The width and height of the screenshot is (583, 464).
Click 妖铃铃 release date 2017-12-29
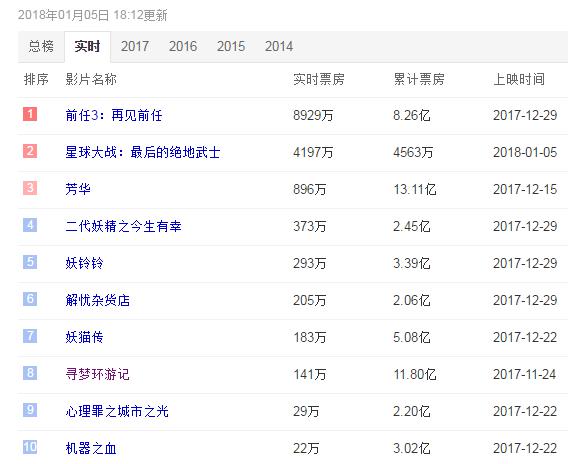[525, 263]
